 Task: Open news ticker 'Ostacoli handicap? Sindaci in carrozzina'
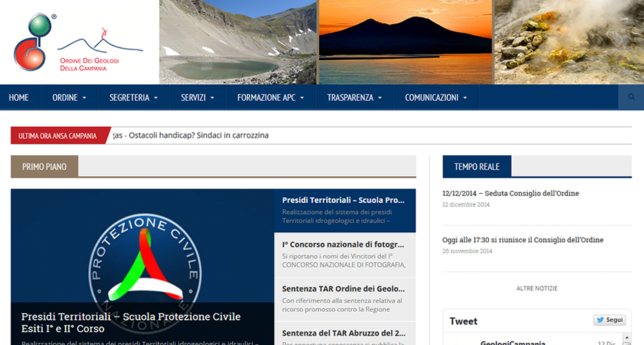pos(199,135)
